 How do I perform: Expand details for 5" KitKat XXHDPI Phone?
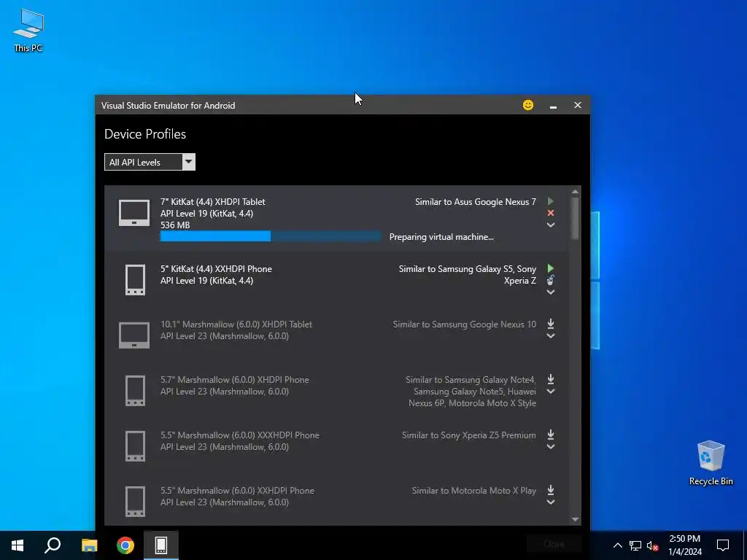pos(551,292)
